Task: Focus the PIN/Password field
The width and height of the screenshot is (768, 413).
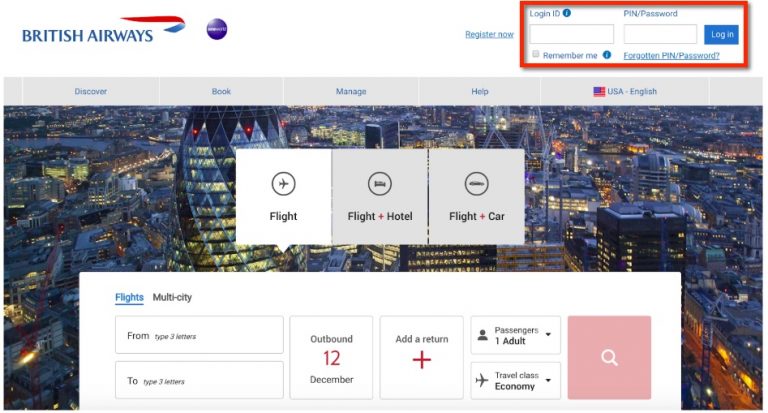Action: 660,34
